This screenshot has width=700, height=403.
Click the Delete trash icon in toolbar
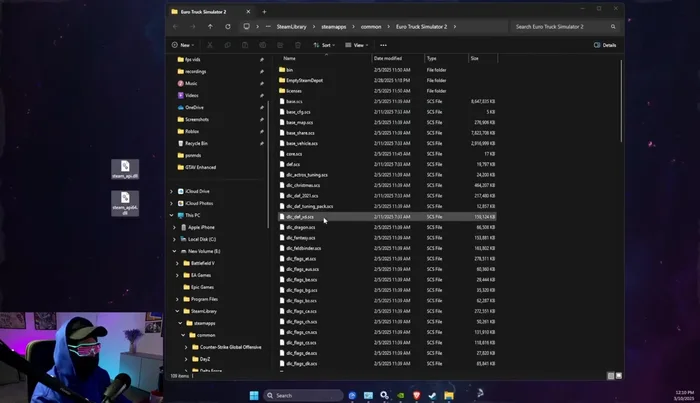pyautogui.click(x=298, y=45)
